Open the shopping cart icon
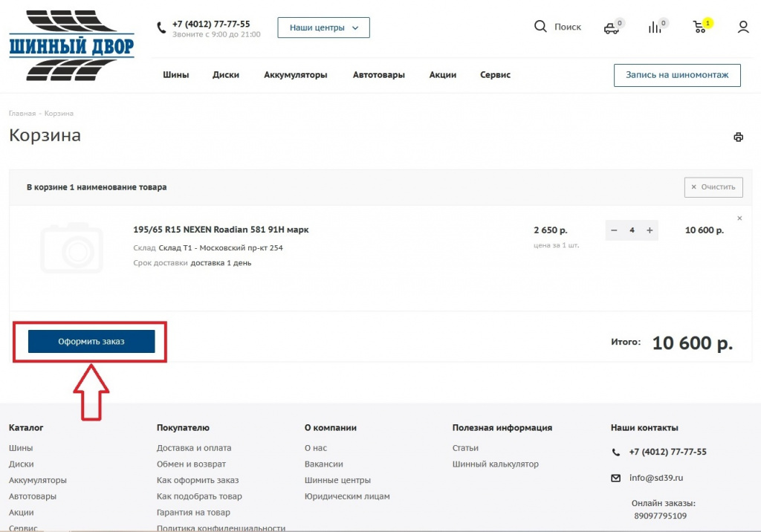Image resolution: width=761 pixels, height=532 pixels. tap(699, 27)
